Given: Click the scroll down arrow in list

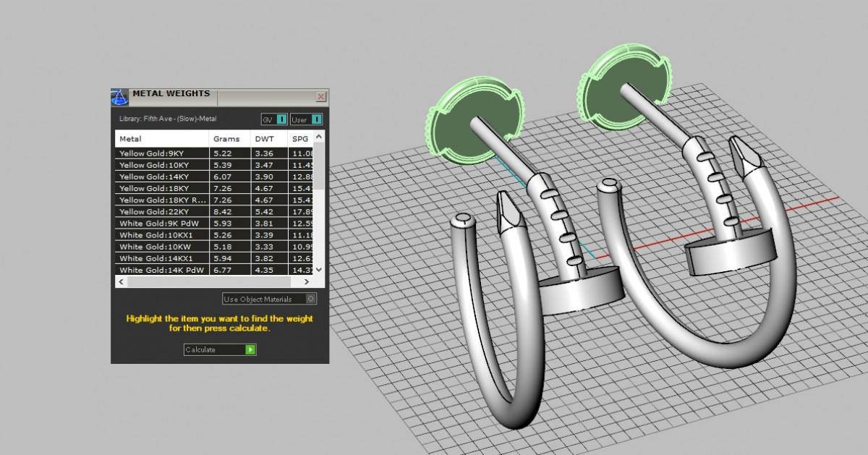Looking at the screenshot, I should [x=320, y=269].
